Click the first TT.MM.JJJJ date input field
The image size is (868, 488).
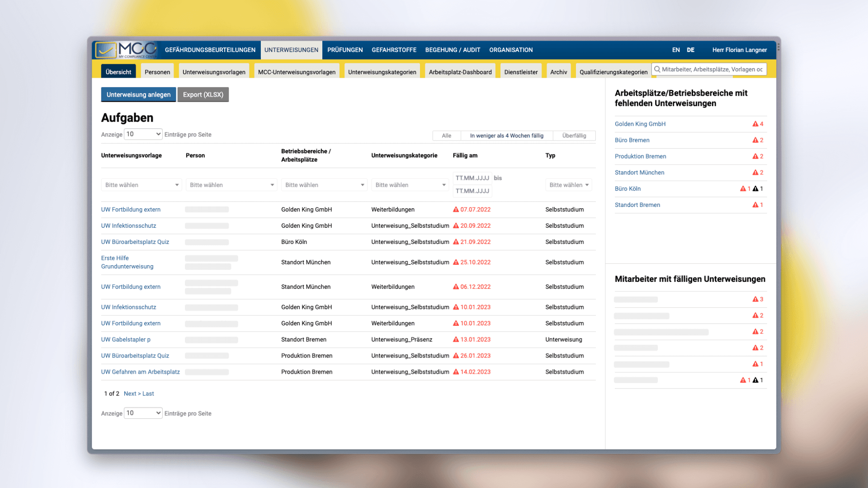(472, 178)
